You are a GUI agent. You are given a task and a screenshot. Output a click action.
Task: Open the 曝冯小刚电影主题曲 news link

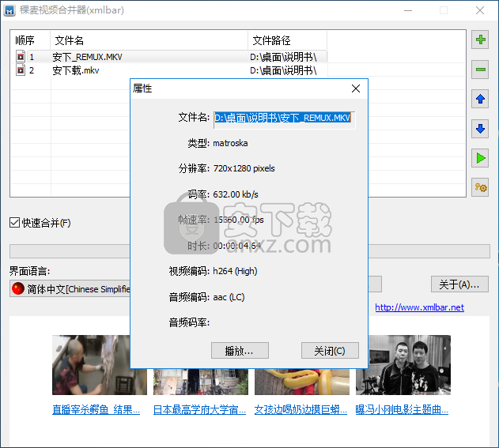coord(402,409)
